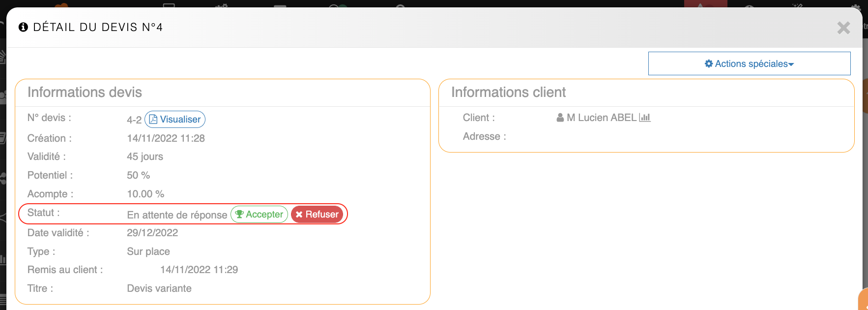Click the orange floating button at bottom right
This screenshot has width=868, height=310.
[864, 299]
